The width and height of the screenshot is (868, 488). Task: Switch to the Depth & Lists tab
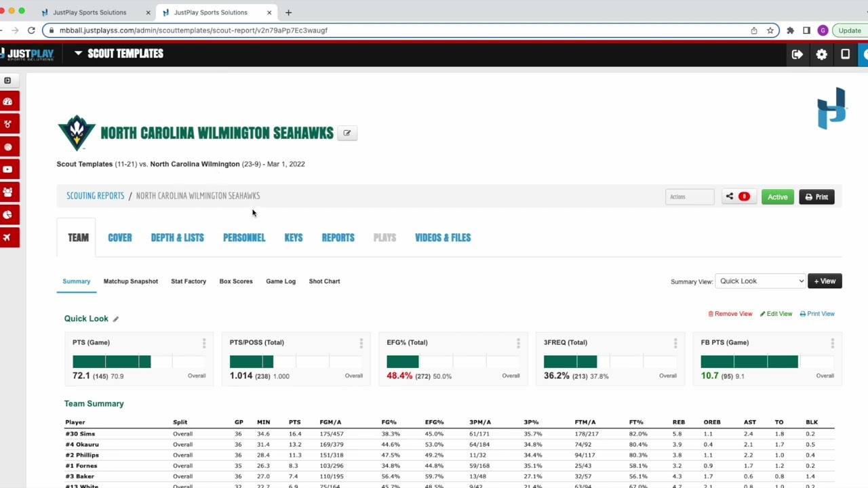pos(177,238)
